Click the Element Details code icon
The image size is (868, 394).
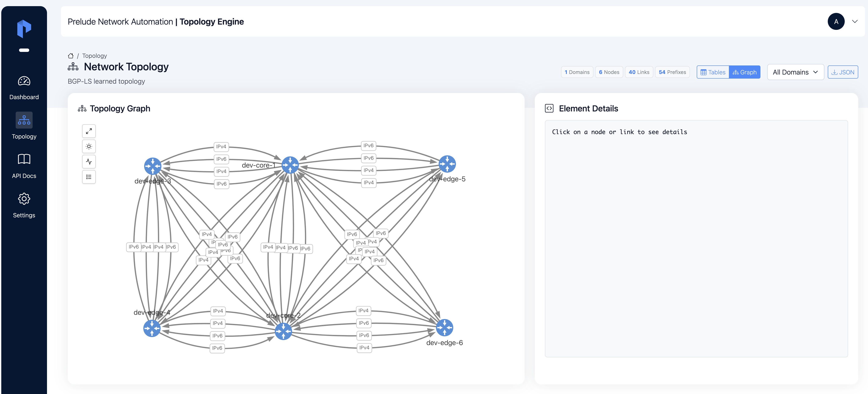click(x=549, y=108)
